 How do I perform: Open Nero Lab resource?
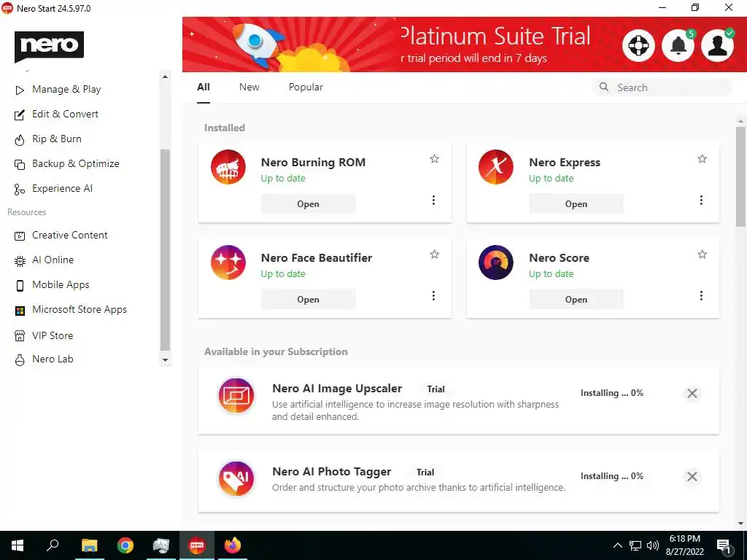click(53, 359)
